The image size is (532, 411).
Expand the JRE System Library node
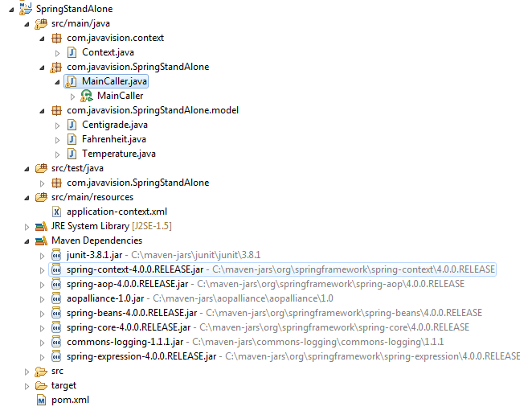click(27, 227)
